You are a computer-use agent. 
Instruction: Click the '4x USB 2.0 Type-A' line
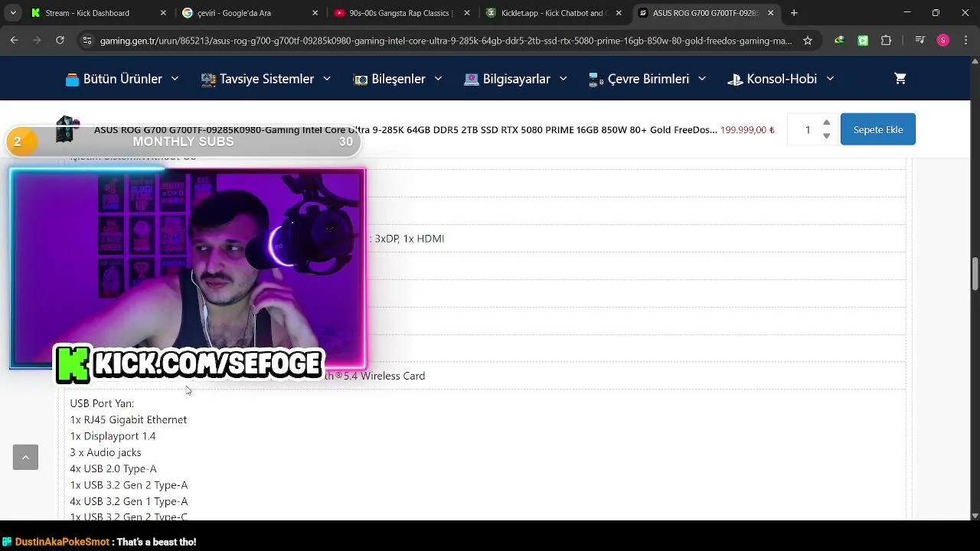point(113,468)
